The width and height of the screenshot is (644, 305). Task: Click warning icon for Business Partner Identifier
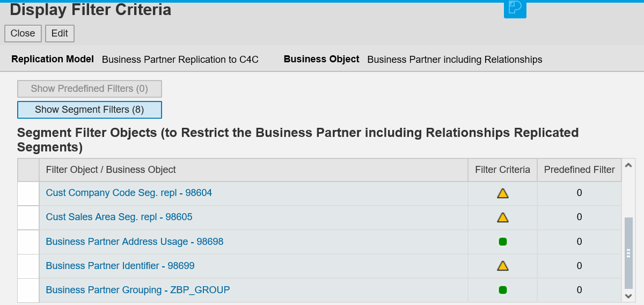pyautogui.click(x=502, y=266)
